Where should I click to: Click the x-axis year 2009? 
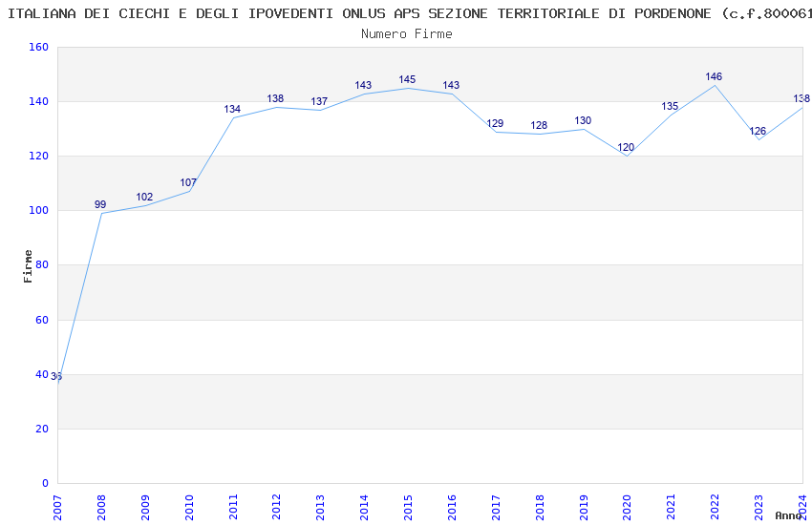[145, 508]
